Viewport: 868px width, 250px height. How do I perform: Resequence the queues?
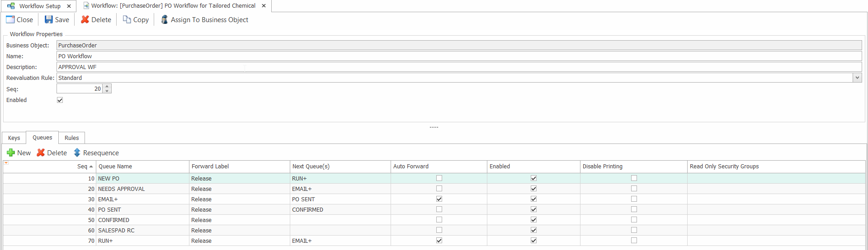[x=77, y=153]
